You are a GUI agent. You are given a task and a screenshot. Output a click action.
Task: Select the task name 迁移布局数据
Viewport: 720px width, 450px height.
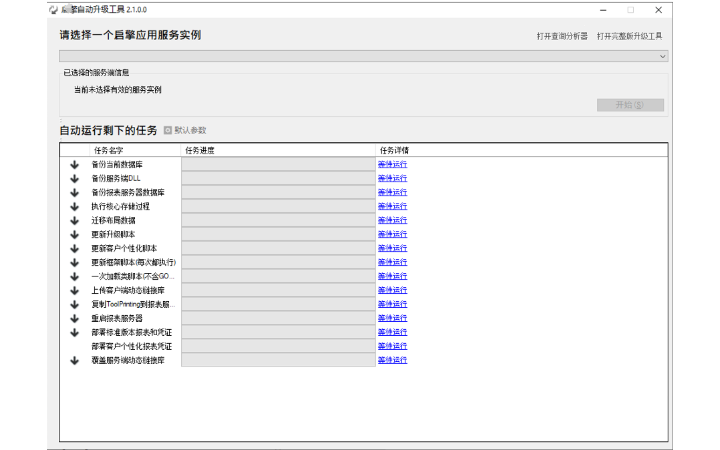pyautogui.click(x=113, y=220)
